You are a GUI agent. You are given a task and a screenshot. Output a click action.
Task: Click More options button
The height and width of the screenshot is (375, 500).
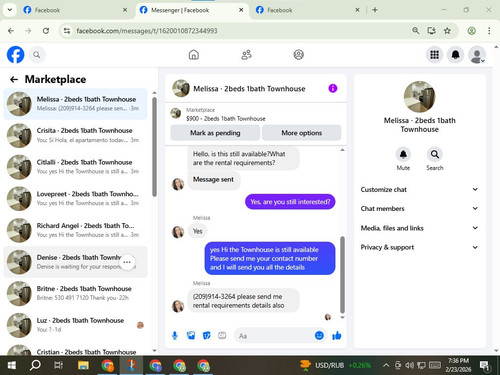(x=302, y=133)
